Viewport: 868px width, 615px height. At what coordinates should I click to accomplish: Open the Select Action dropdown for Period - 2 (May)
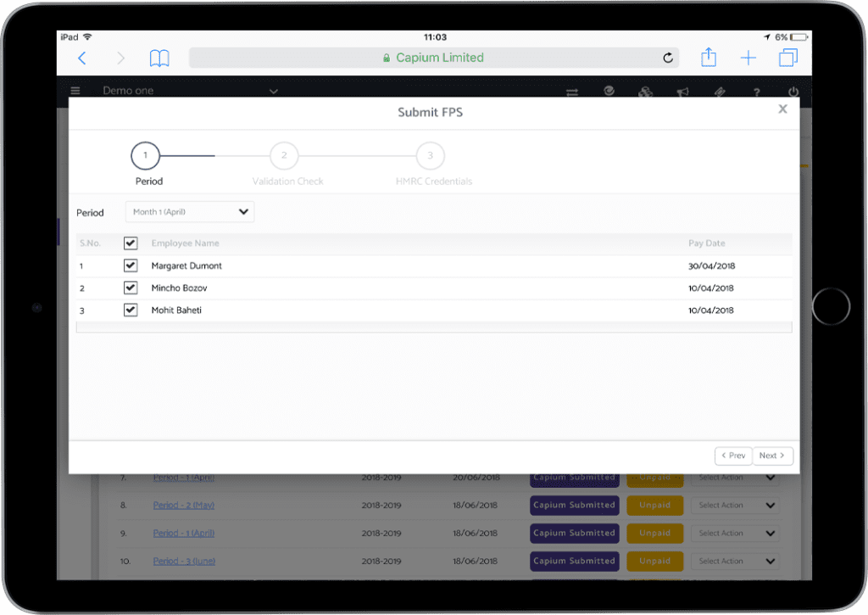coord(734,505)
